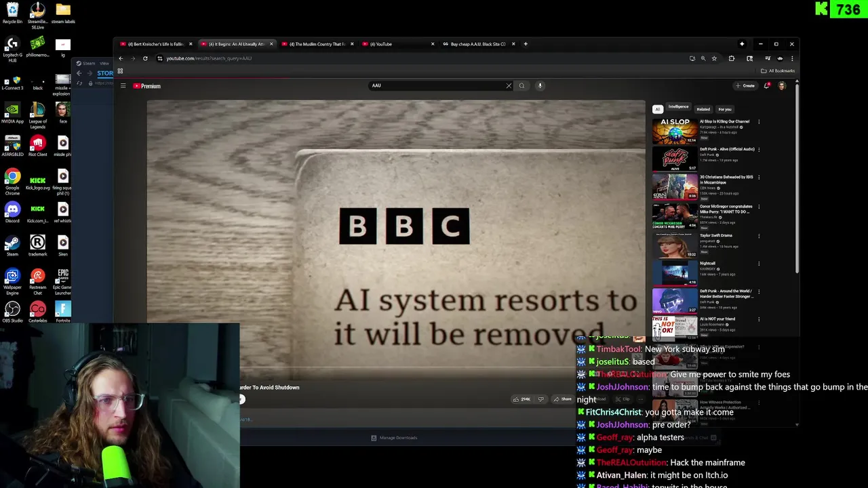Open options for Daft Punk Alive video
Image resolution: width=868 pixels, height=488 pixels.
coord(759,150)
